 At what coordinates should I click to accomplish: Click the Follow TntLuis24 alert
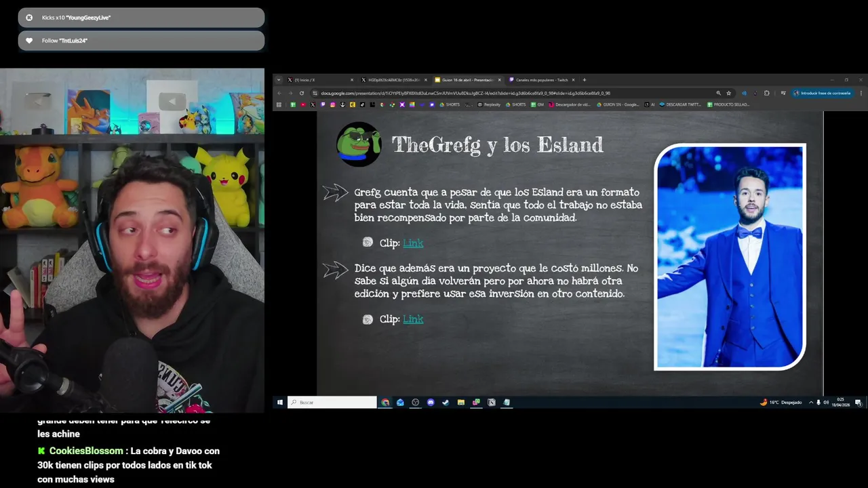pos(141,41)
